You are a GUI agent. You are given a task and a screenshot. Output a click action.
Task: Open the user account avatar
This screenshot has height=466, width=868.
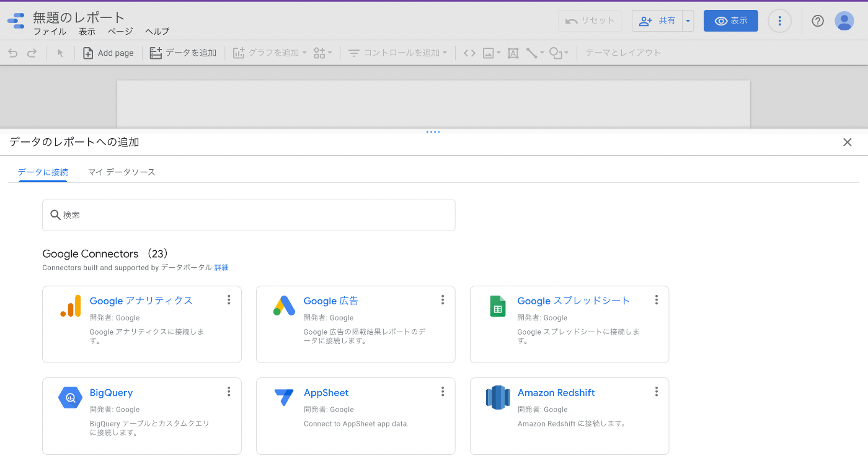pyautogui.click(x=844, y=21)
